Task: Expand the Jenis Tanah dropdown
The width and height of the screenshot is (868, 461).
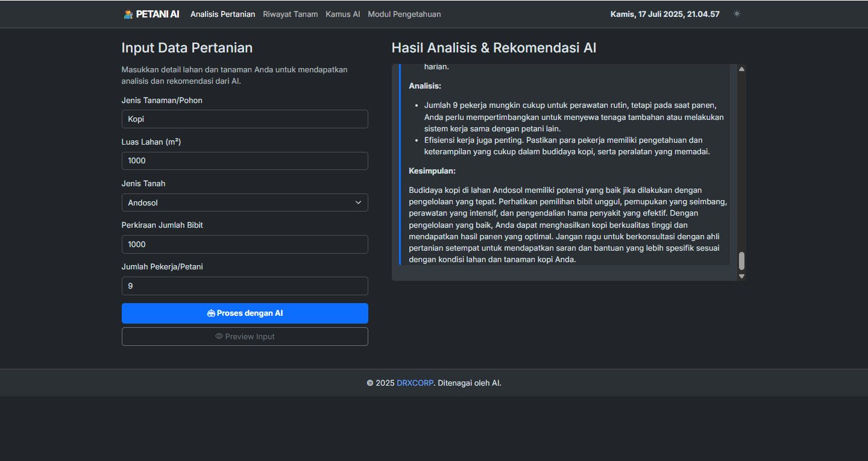Action: click(245, 202)
